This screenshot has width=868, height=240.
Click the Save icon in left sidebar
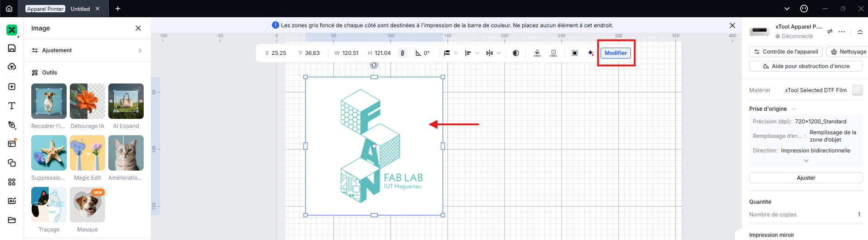pyautogui.click(x=12, y=48)
